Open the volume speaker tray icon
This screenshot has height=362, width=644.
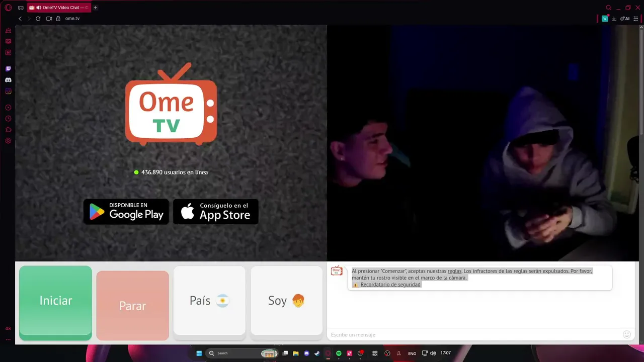tap(433, 353)
